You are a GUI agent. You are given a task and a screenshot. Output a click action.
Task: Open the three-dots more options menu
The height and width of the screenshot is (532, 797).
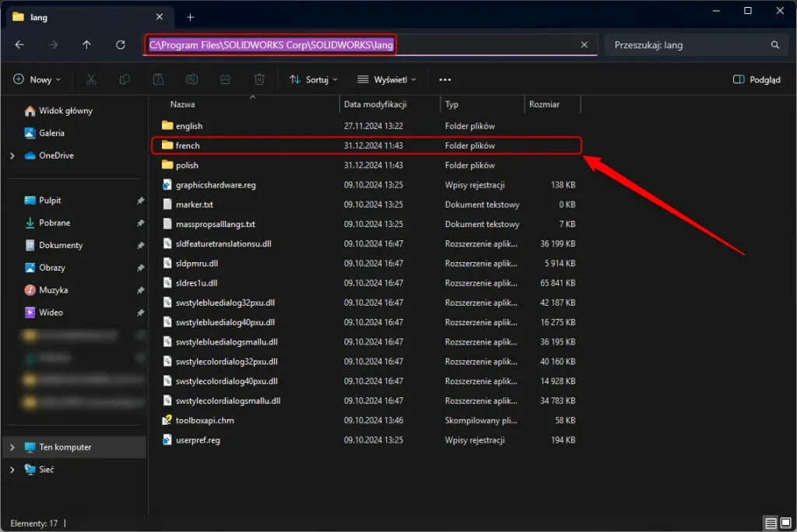[x=444, y=79]
